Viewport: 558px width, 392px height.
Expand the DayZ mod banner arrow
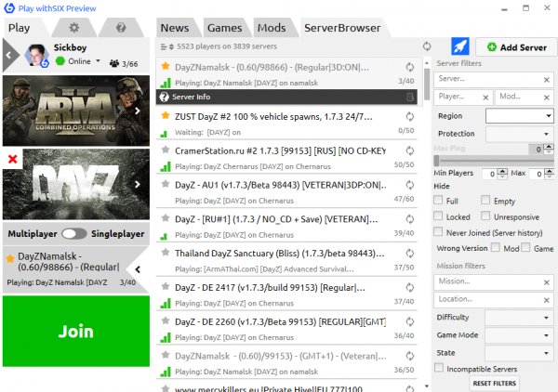(138, 184)
